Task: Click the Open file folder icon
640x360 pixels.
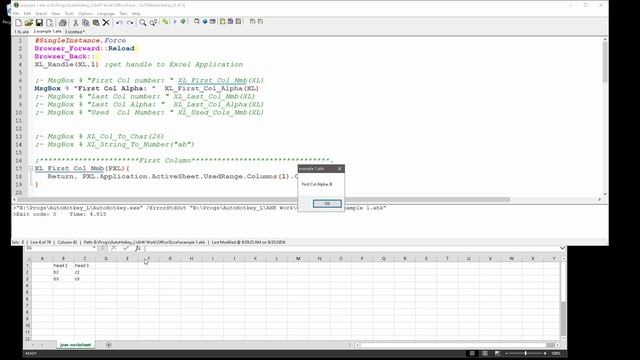Action: [x=29, y=22]
